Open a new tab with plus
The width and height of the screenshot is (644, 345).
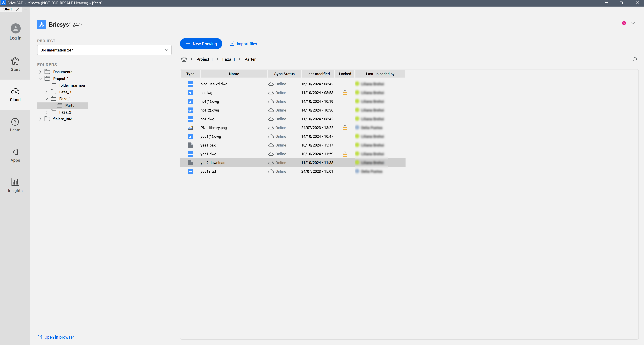point(26,9)
